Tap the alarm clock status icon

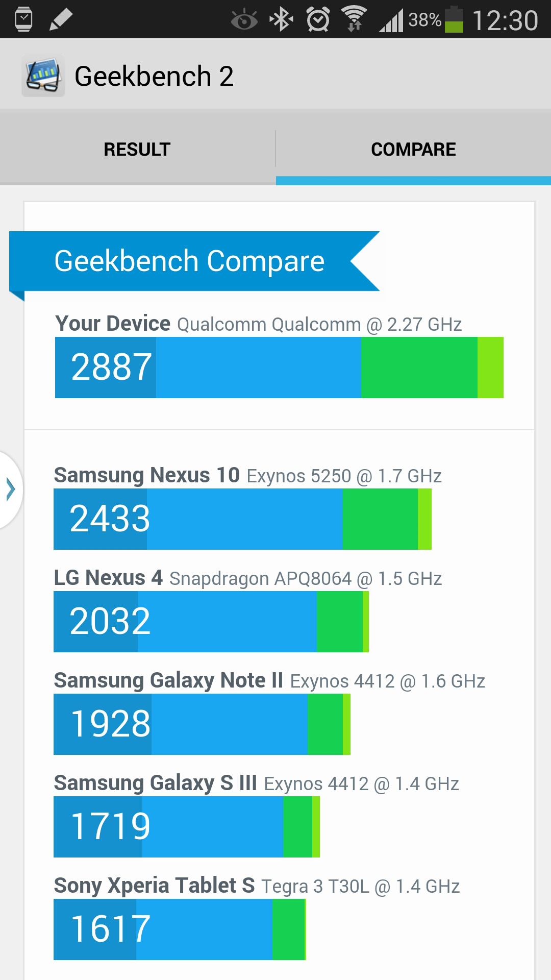pos(318,19)
